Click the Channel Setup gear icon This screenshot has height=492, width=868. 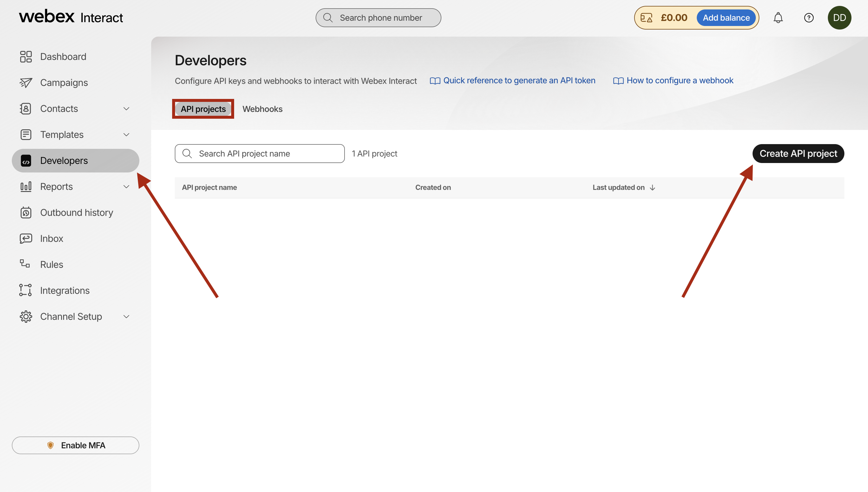tap(26, 316)
